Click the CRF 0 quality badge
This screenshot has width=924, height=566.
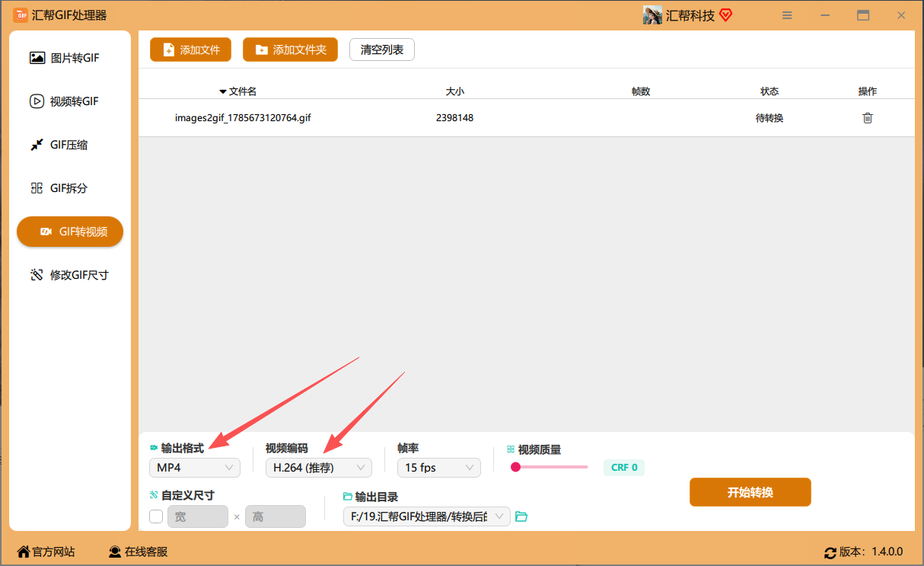(624, 468)
